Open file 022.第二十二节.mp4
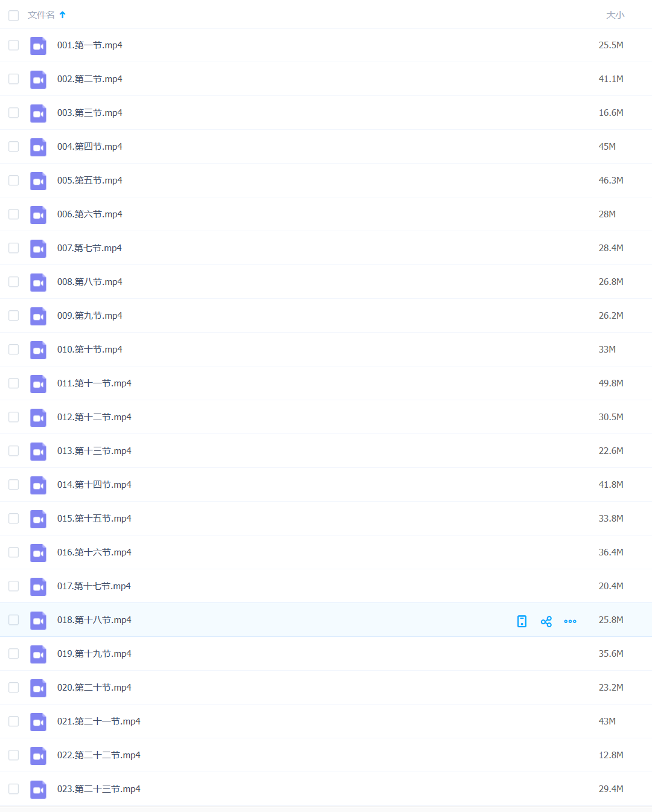The image size is (652, 812). pyautogui.click(x=98, y=755)
